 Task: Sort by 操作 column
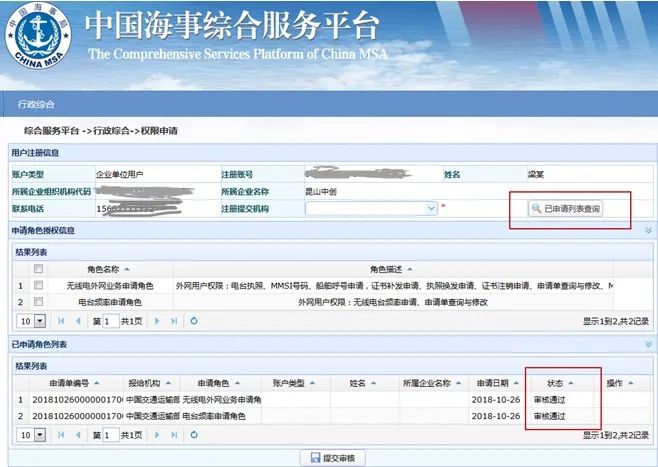pos(619,383)
